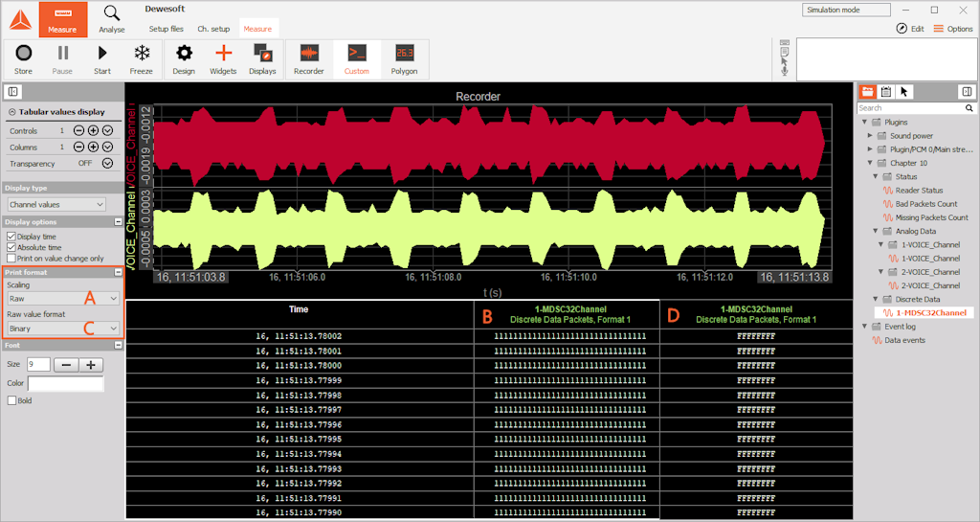This screenshot has height=522, width=980.
Task: Increase Controls count with plus
Action: pyautogui.click(x=93, y=130)
